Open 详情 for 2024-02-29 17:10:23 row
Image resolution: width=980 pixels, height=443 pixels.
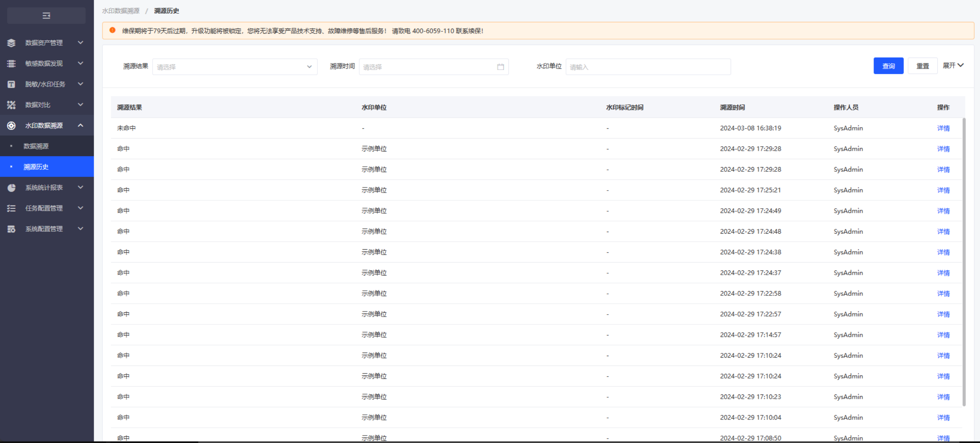coord(943,397)
